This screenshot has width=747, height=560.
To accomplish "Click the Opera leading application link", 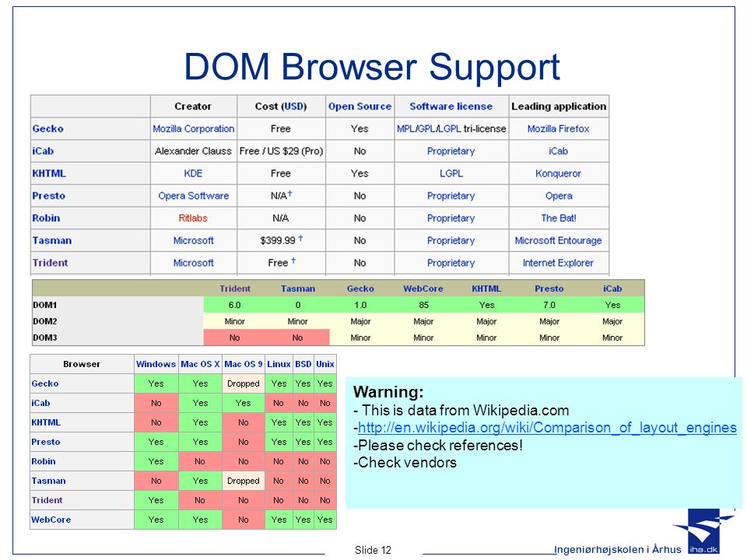I will 559,196.
